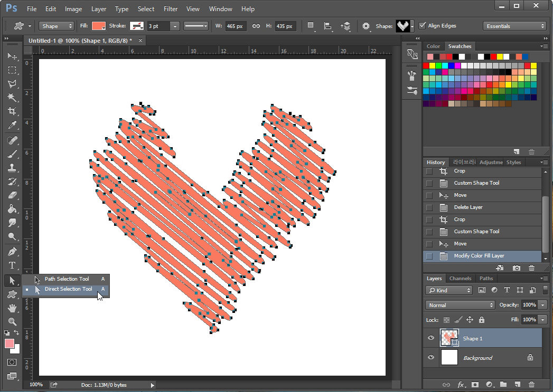Screen dimensions: 553x392
Task: Select the Eyedropper tool
Action: point(12,125)
